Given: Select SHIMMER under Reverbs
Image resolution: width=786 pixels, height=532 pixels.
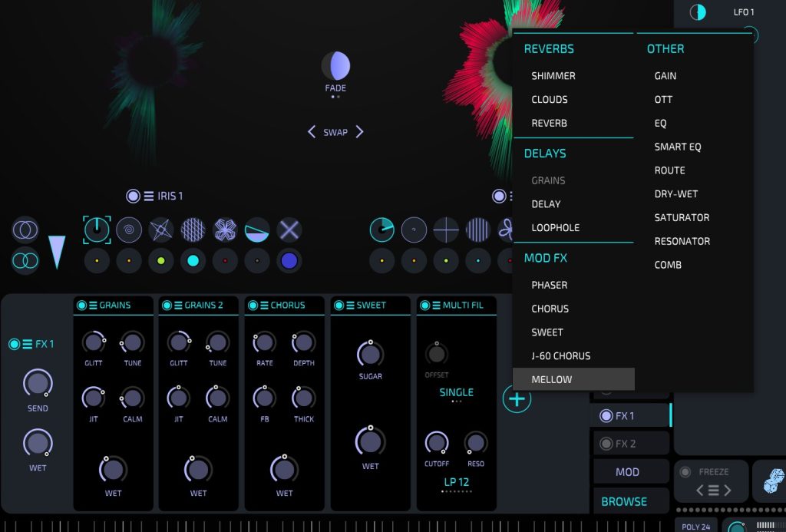Looking at the screenshot, I should 553,76.
